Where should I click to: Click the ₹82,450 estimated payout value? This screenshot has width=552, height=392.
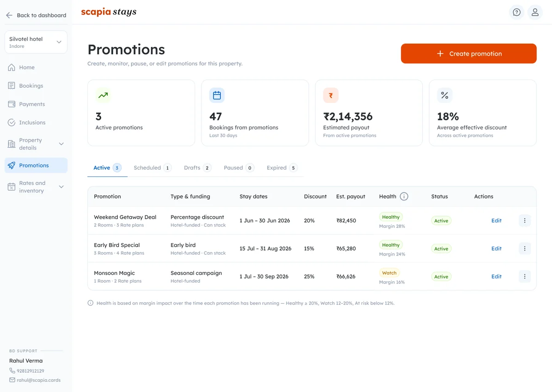click(x=346, y=221)
